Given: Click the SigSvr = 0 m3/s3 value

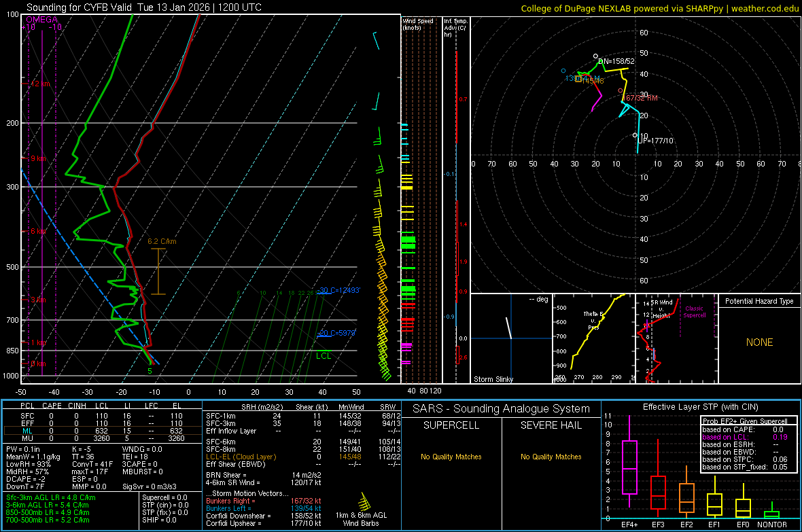Looking at the screenshot, I should pyautogui.click(x=150, y=486).
